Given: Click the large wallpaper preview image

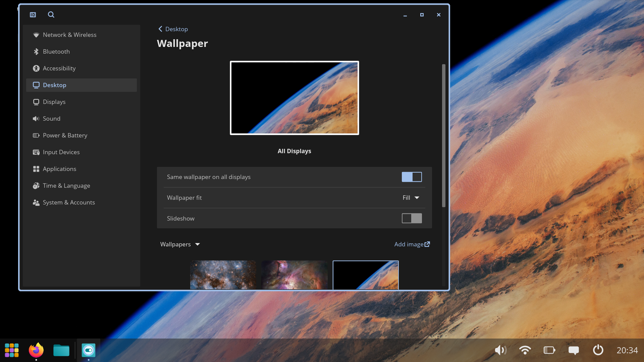Looking at the screenshot, I should point(294,98).
